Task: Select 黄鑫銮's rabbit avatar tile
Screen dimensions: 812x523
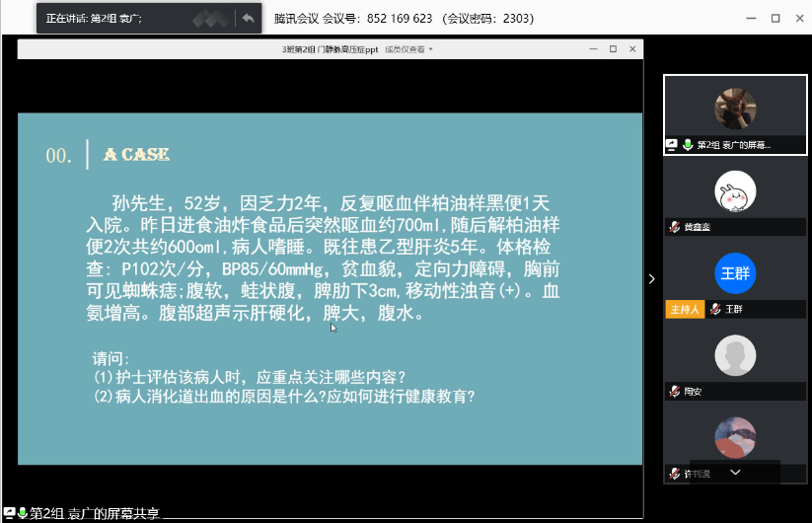Action: [x=734, y=191]
